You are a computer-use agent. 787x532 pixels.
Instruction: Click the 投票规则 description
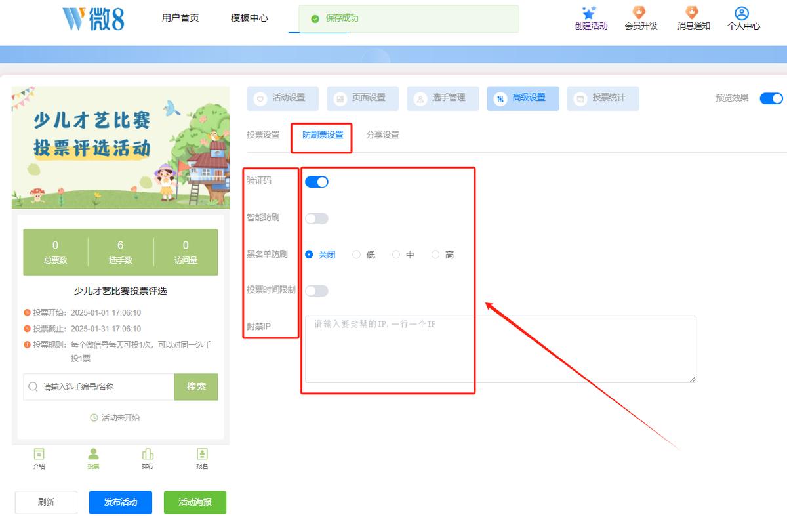click(118, 352)
